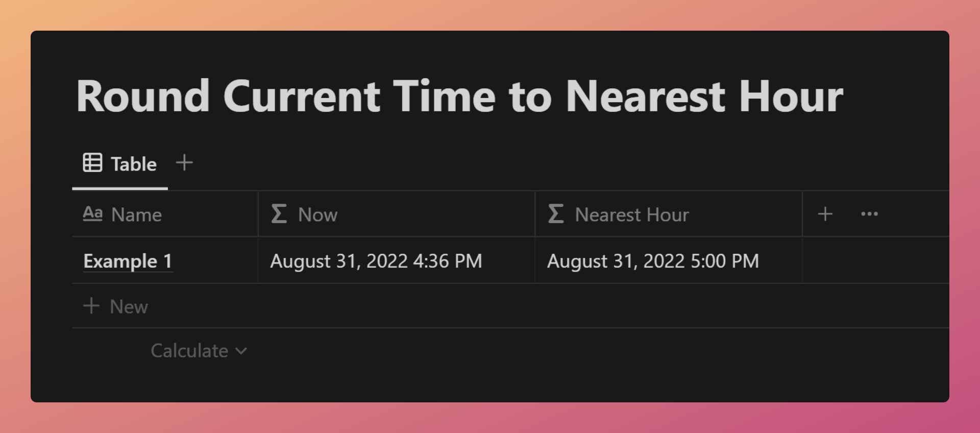Click the Now cell showing 4:36 PM
The image size is (980, 433).
point(397,260)
